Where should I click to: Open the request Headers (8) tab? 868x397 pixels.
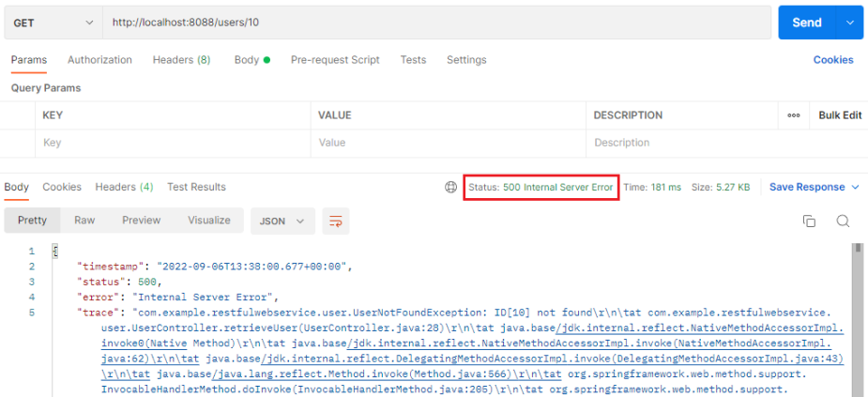(x=181, y=60)
